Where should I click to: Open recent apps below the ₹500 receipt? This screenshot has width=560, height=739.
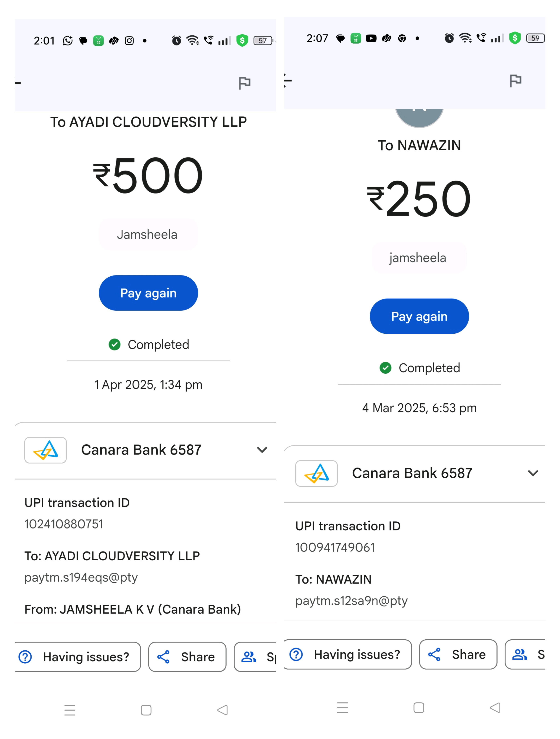click(70, 710)
